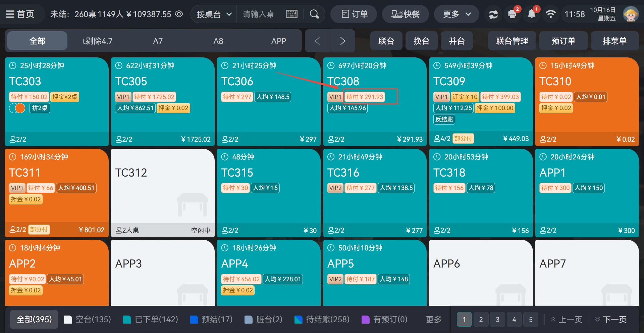This screenshot has width=644, height=333.
Task: Filter tables by 待结账(258) status
Action: [322, 319]
